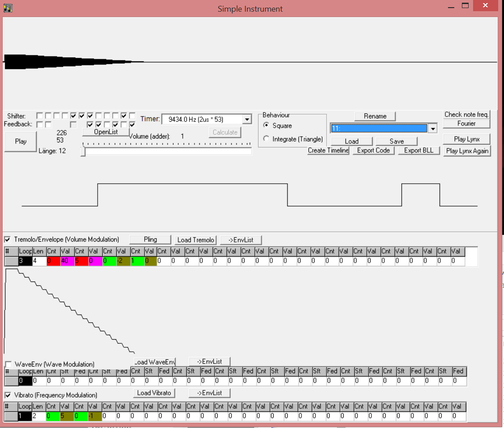
Task: Click the Fourier button
Action: click(x=466, y=124)
